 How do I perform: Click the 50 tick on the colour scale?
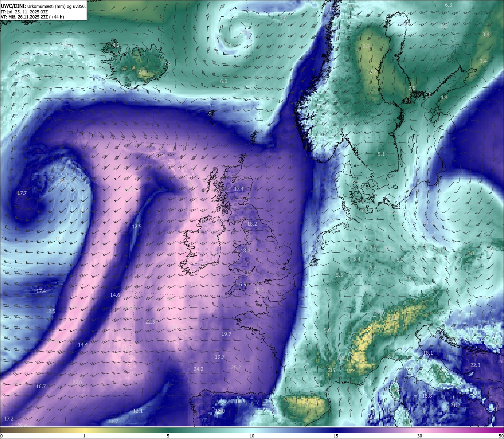pyautogui.click(x=501, y=436)
